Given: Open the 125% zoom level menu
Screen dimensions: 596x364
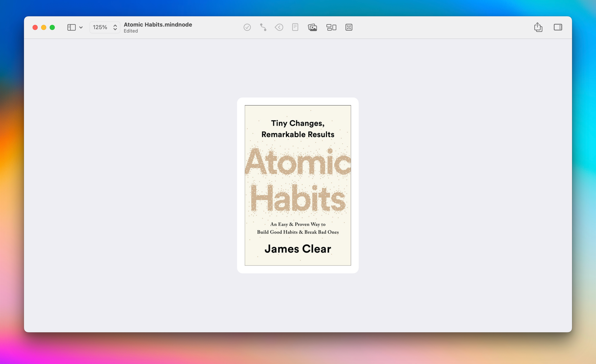Looking at the screenshot, I should (100, 27).
